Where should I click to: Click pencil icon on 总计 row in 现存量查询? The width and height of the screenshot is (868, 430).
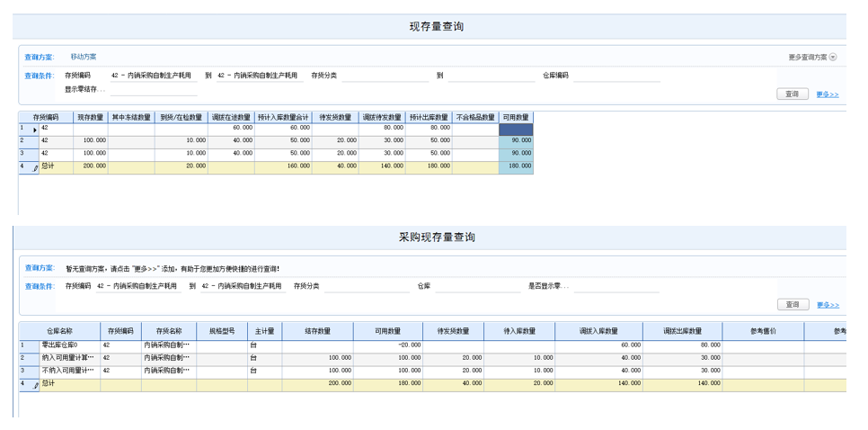(x=35, y=168)
